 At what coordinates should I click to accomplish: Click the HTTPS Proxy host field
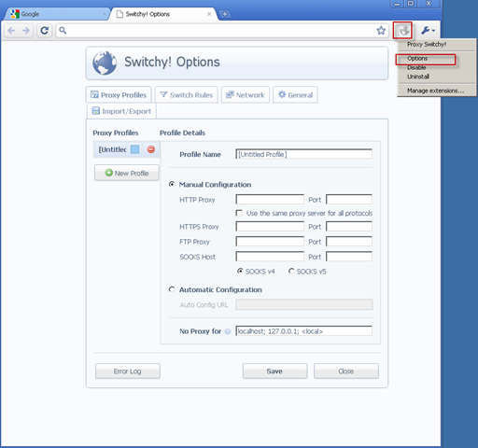coord(270,227)
